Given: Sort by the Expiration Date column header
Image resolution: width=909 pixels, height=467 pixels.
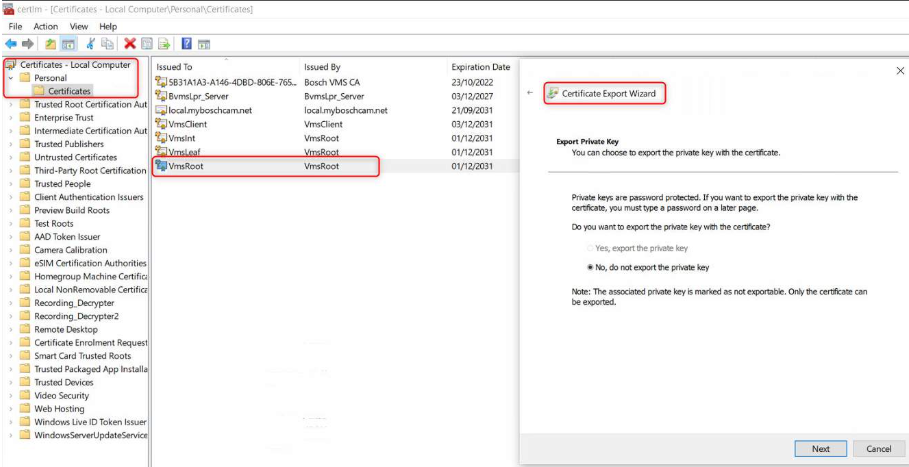Looking at the screenshot, I should pos(480,67).
